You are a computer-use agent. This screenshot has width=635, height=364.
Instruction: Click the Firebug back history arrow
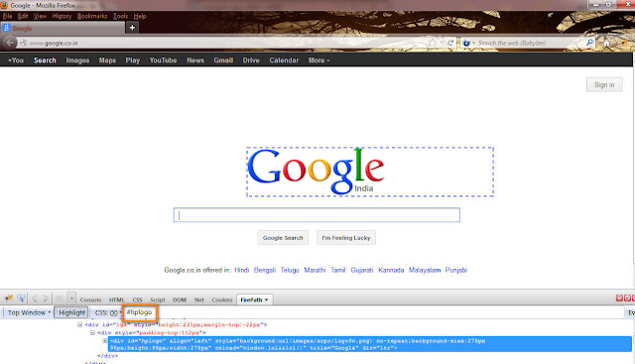pyautogui.click(x=35, y=299)
